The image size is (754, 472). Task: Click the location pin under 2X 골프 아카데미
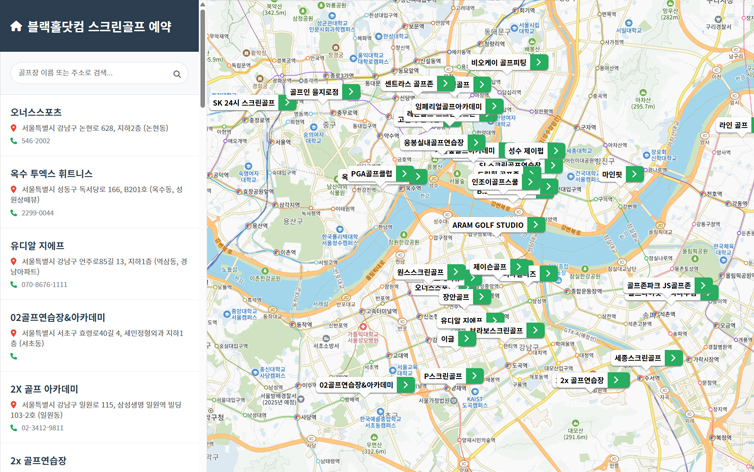click(14, 405)
